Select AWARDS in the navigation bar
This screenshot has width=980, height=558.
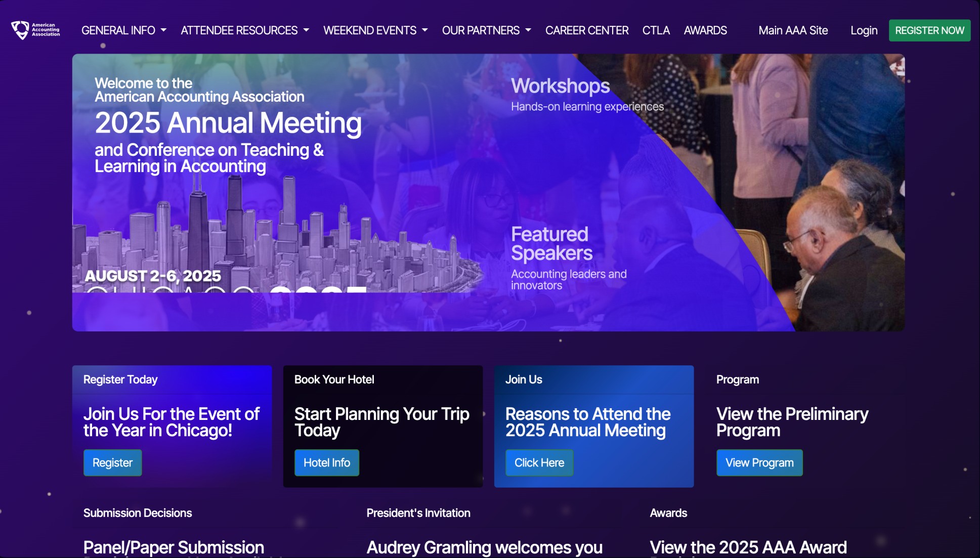705,30
